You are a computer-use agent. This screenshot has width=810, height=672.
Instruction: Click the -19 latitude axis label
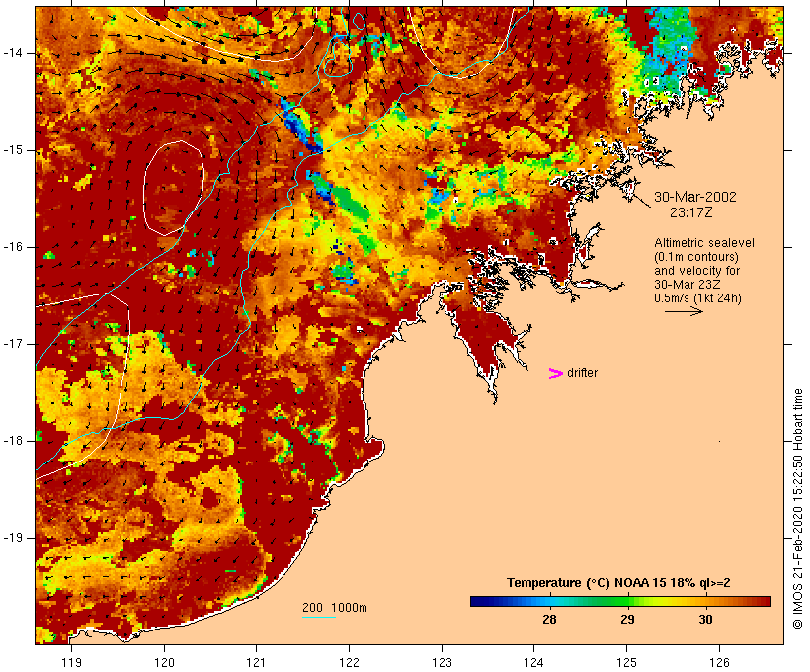pyautogui.click(x=13, y=538)
